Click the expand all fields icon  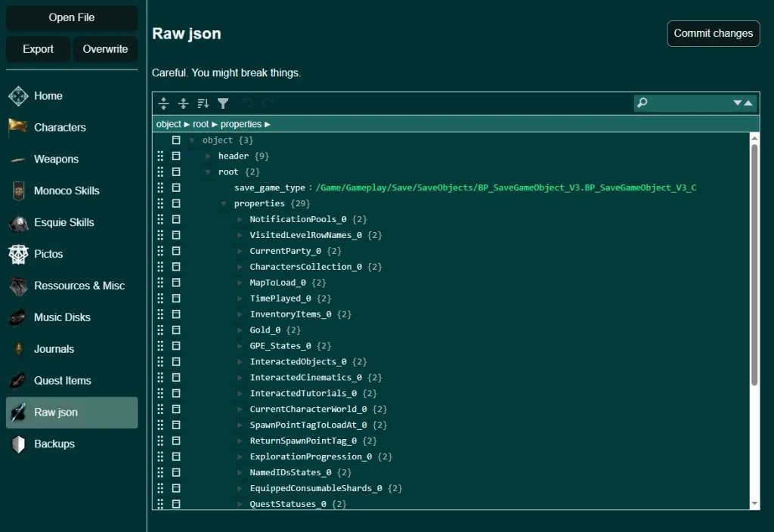[163, 104]
